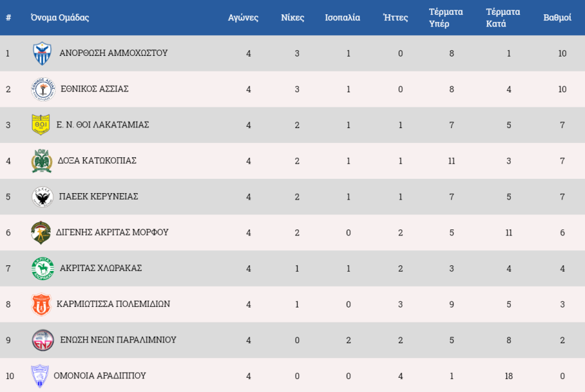Select goals-against value 1 for Ανόρθωση Αμμοχώστου
585x392 pixels.
pyautogui.click(x=508, y=53)
